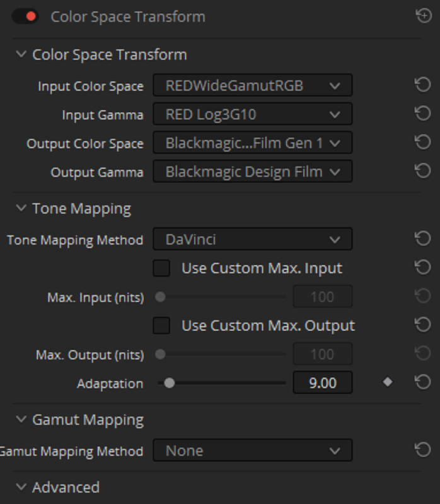Open the Input Gamma dropdown
The image size is (440, 504).
tap(253, 114)
